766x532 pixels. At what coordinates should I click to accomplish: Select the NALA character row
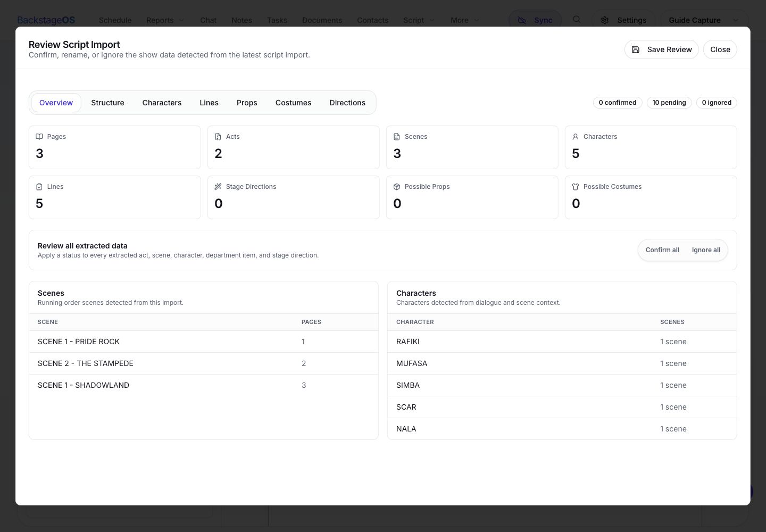(x=562, y=429)
